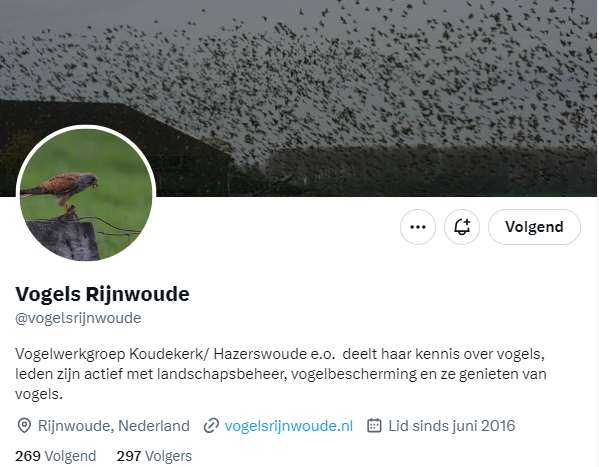Enable notifications with the bell icon

[x=461, y=227]
